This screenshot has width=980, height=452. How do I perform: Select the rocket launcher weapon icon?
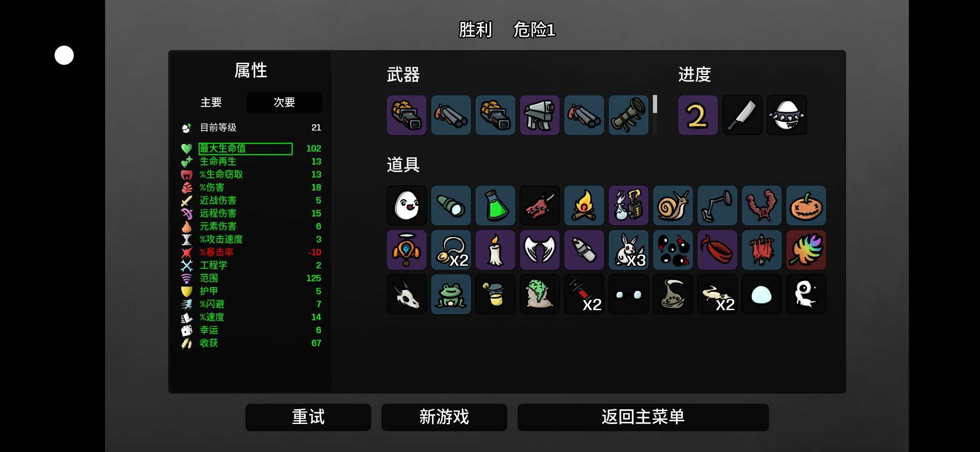coord(628,115)
